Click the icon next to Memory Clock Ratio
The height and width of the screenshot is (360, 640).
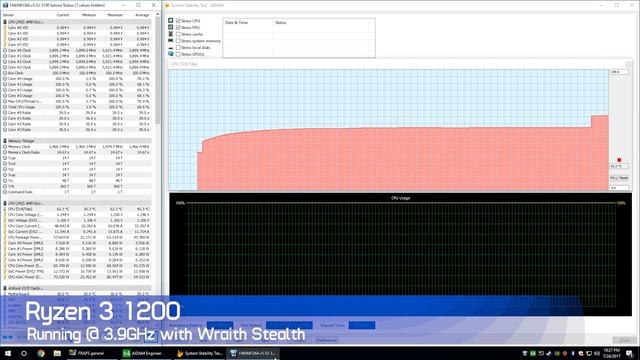click(x=5, y=152)
